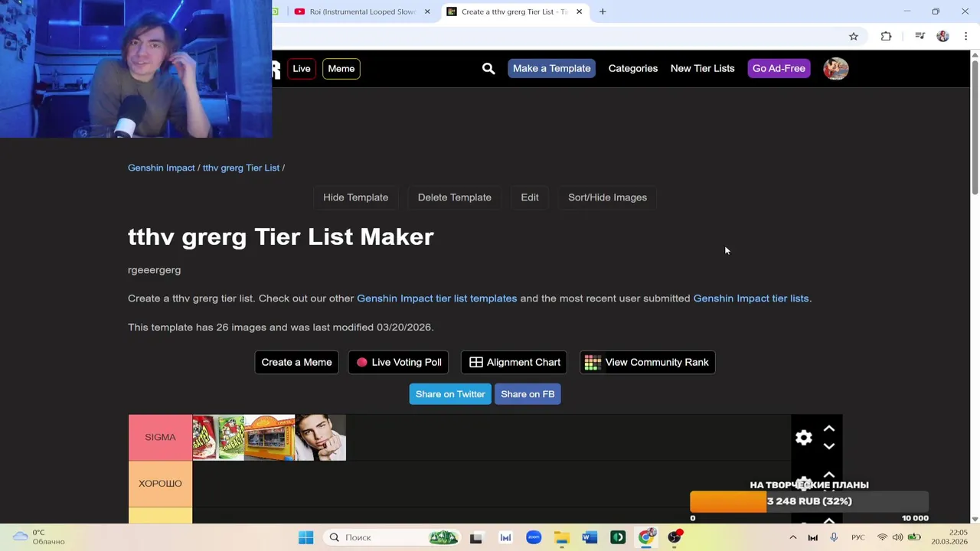Switch to Chrome in the taskbar
Image resolution: width=980 pixels, height=551 pixels.
pyautogui.click(x=646, y=537)
